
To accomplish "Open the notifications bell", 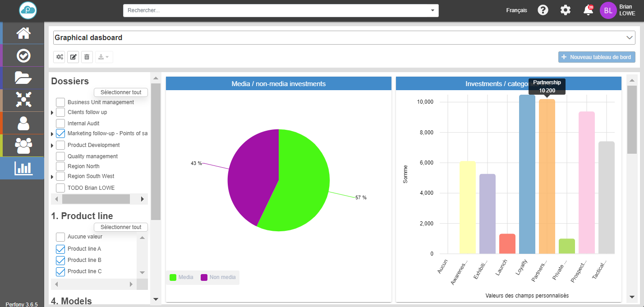I will click(588, 10).
